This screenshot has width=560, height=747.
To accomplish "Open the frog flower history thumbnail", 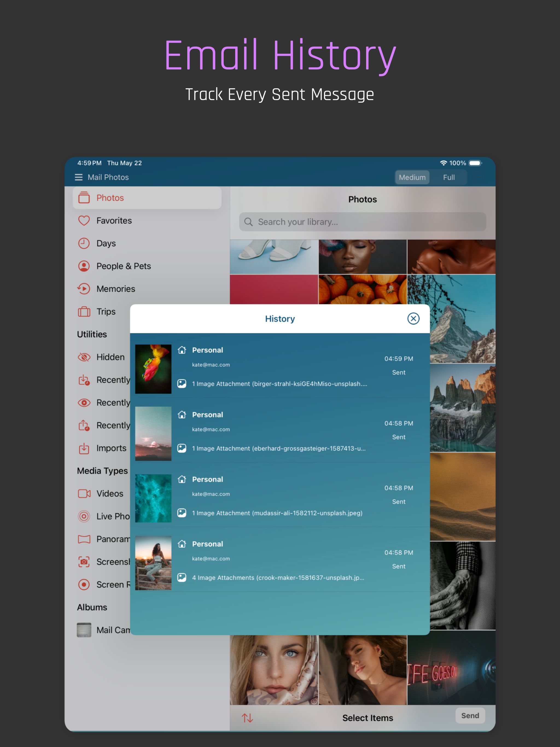I will coord(153,369).
